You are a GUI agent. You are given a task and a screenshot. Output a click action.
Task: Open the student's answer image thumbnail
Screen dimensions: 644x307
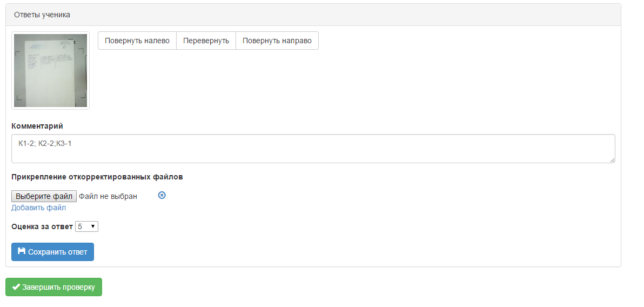[50, 70]
